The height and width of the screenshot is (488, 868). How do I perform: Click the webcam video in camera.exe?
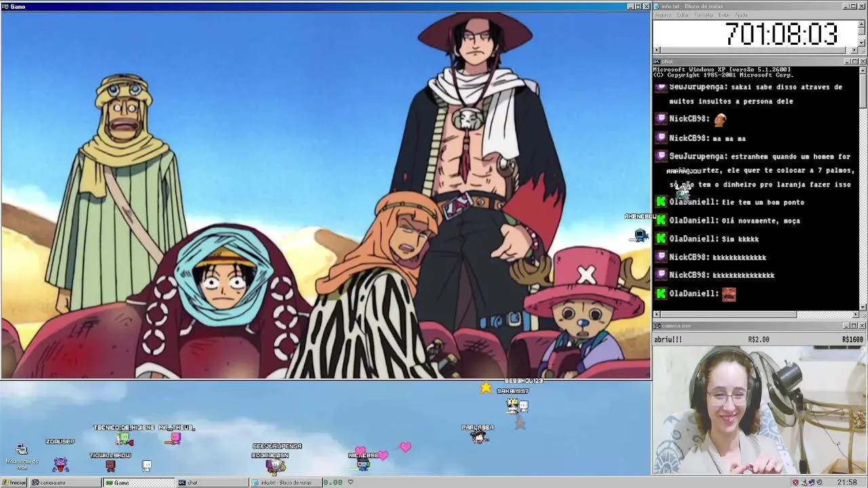[x=759, y=410]
